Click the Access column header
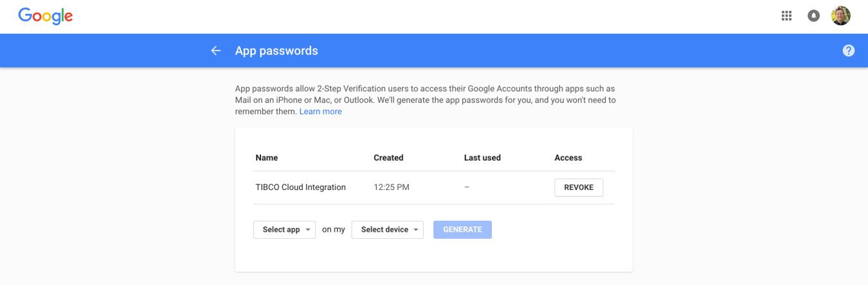 [x=568, y=158]
